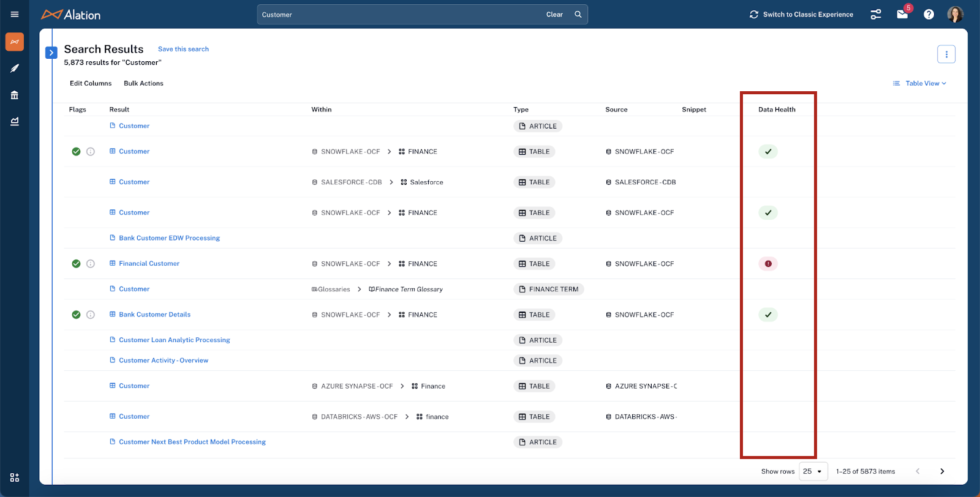Screen dimensions: 980x497
Task: Click the green endorsement flag on Financial Customer
Action: [x=76, y=264]
